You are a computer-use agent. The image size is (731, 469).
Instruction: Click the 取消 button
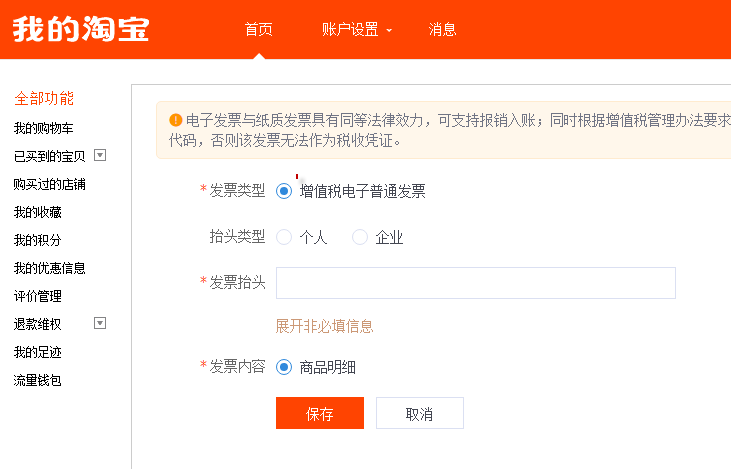point(420,413)
